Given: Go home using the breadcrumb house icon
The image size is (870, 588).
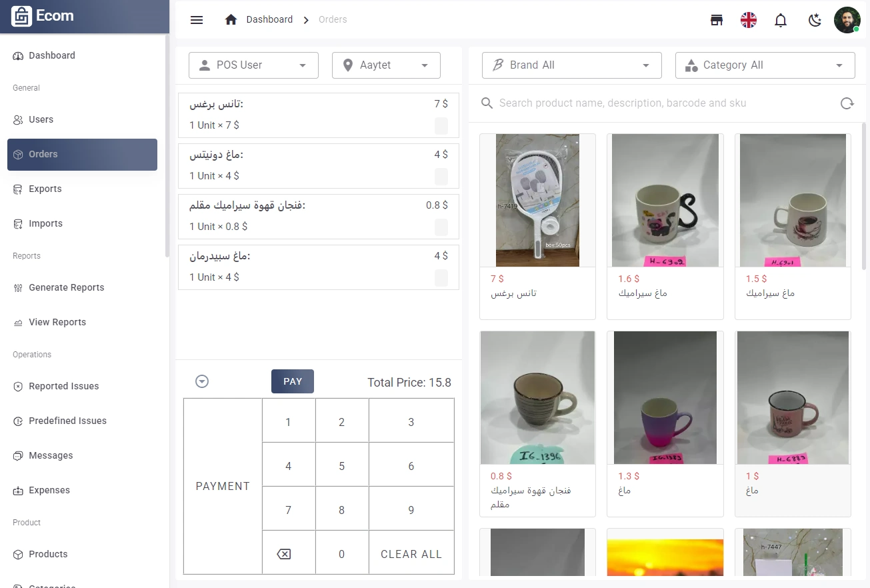Looking at the screenshot, I should click(x=230, y=19).
